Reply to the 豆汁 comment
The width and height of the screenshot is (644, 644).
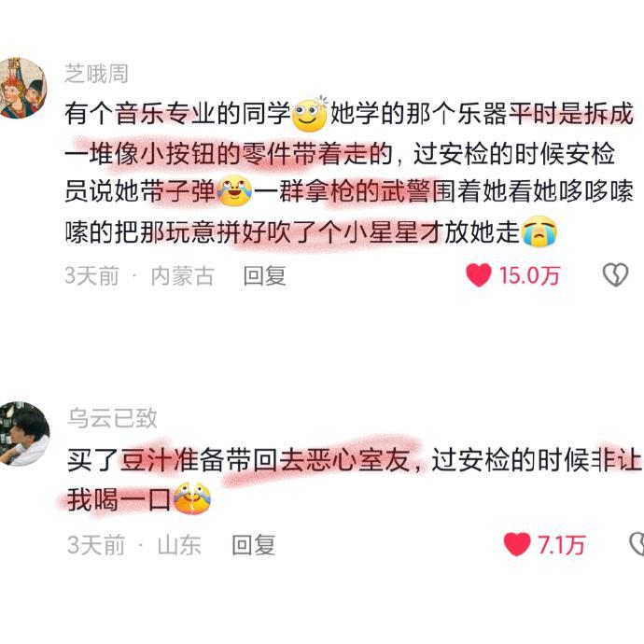(x=254, y=545)
